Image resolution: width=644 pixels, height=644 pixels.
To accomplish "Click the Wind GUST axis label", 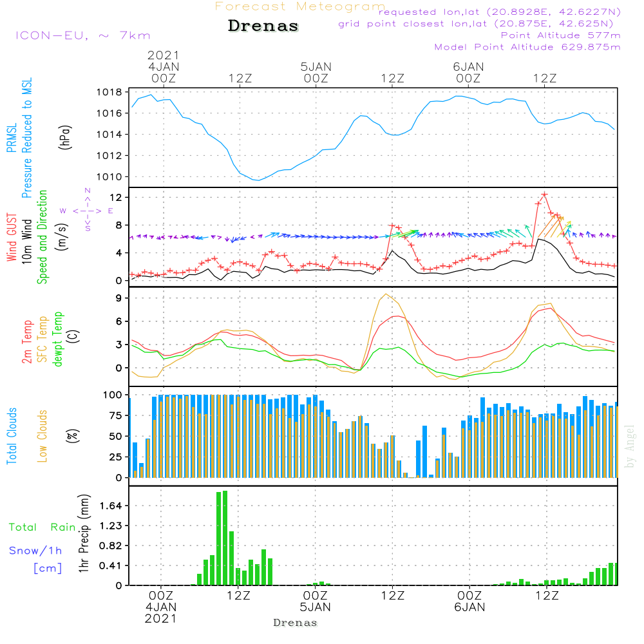I will [x=12, y=237].
